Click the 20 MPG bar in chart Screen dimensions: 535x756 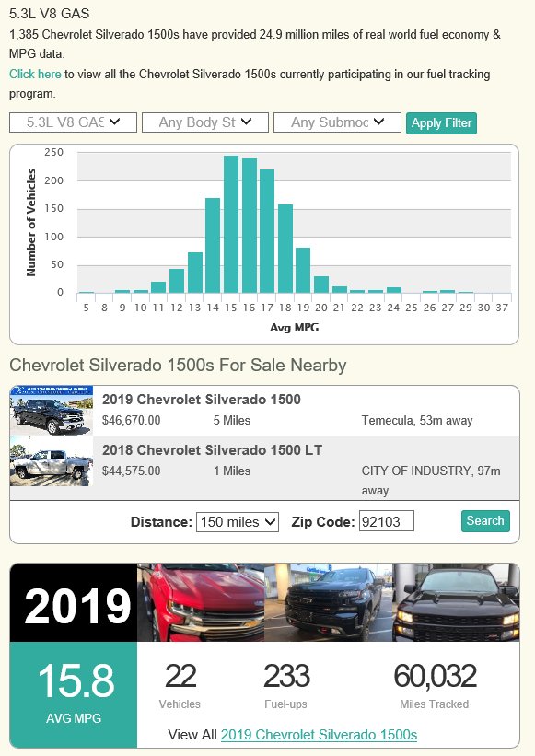[321, 285]
